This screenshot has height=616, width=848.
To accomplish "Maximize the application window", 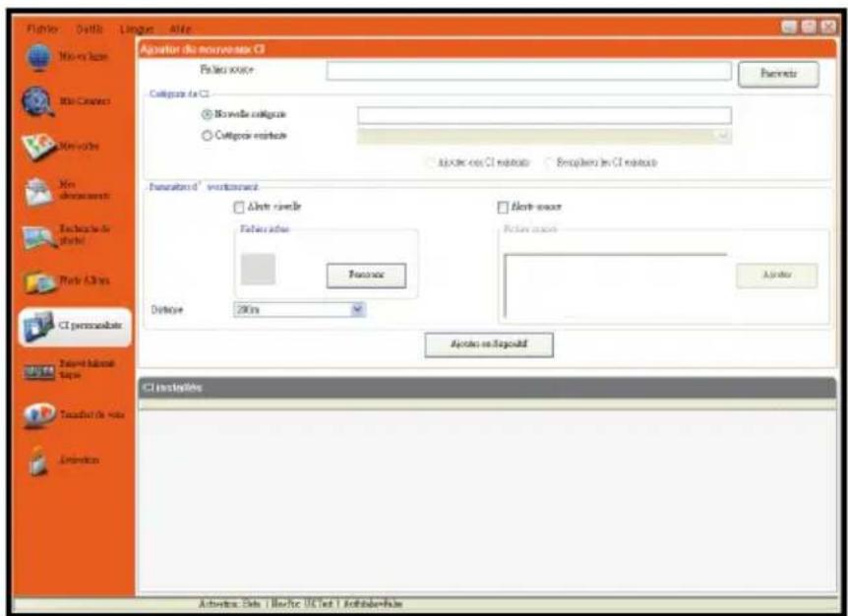I will click(809, 27).
